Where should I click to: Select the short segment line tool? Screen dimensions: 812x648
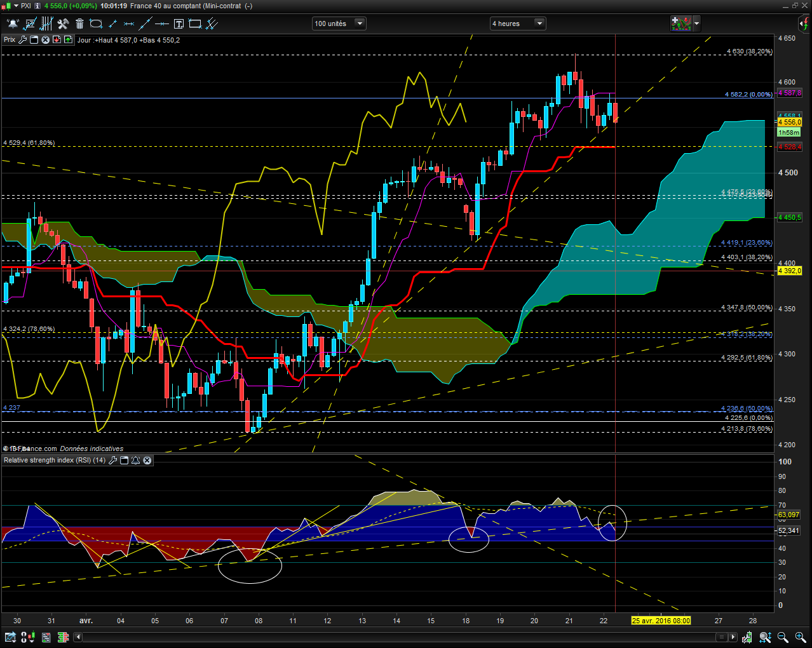pos(112,24)
